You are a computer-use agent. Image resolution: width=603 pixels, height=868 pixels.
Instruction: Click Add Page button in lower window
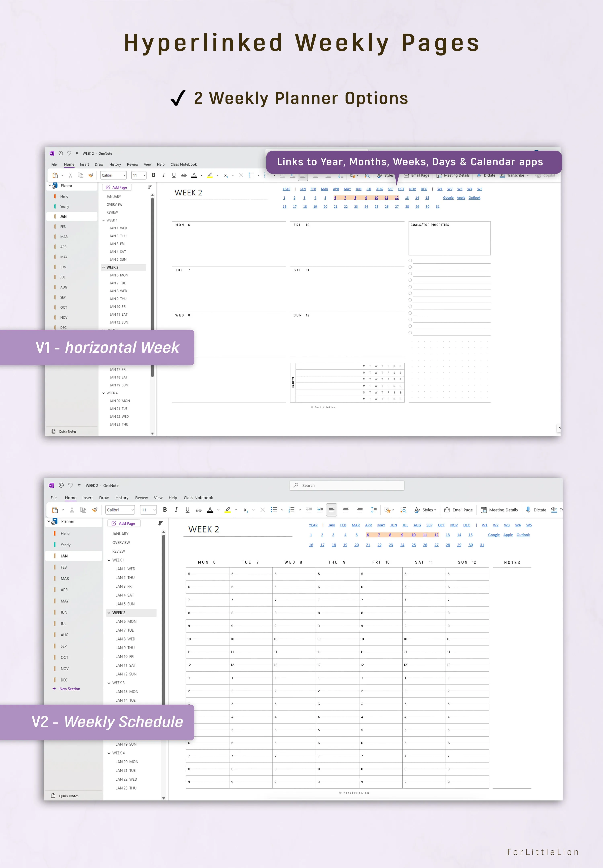(x=124, y=523)
